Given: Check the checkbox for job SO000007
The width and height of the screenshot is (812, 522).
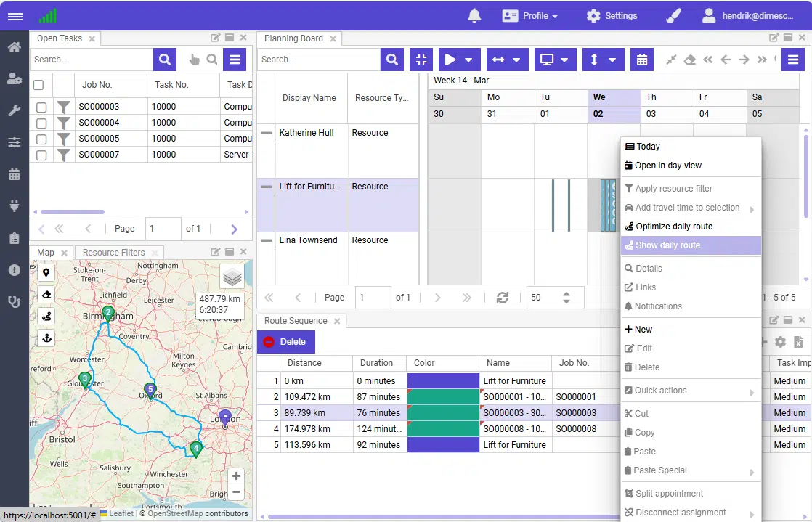Looking at the screenshot, I should [x=40, y=154].
